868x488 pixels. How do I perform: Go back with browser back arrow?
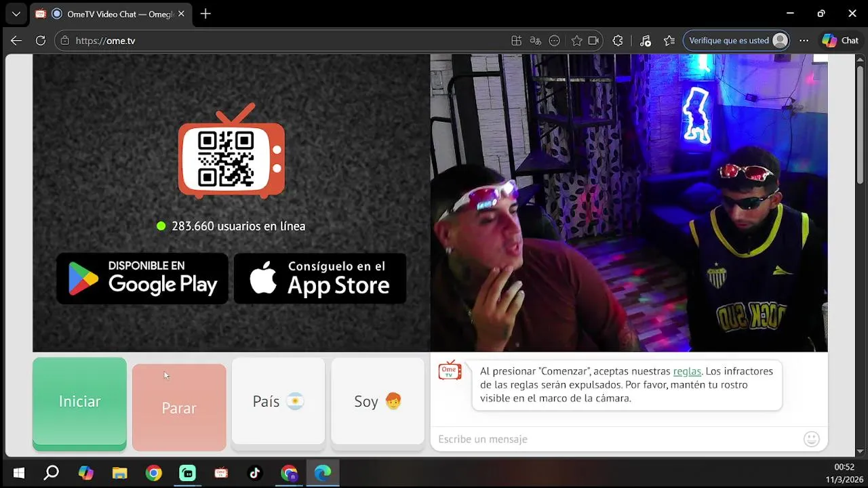pyautogui.click(x=16, y=41)
